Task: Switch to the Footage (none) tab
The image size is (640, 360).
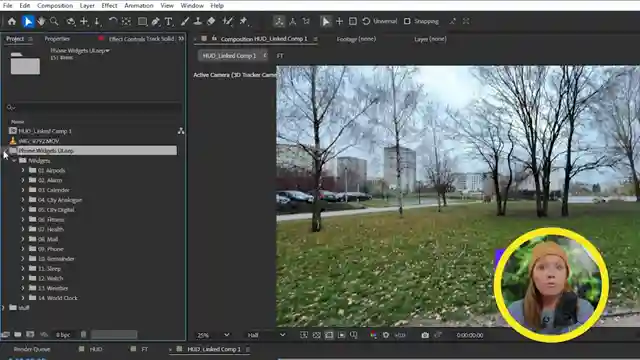Action: click(356, 39)
